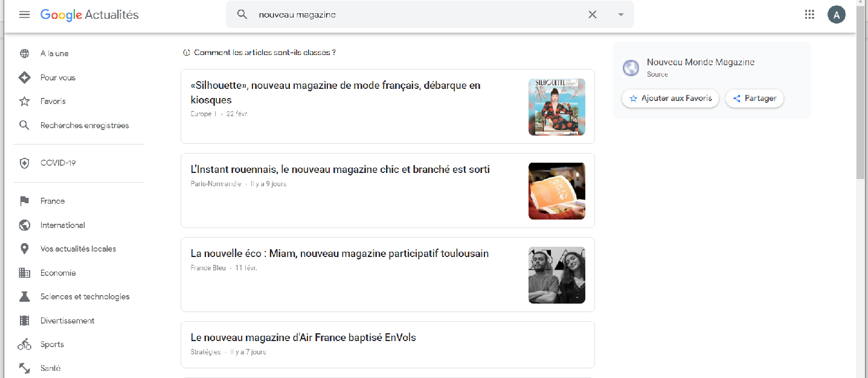Add Nouveau Monde Magazine to Favoris
868x378 pixels.
[670, 98]
